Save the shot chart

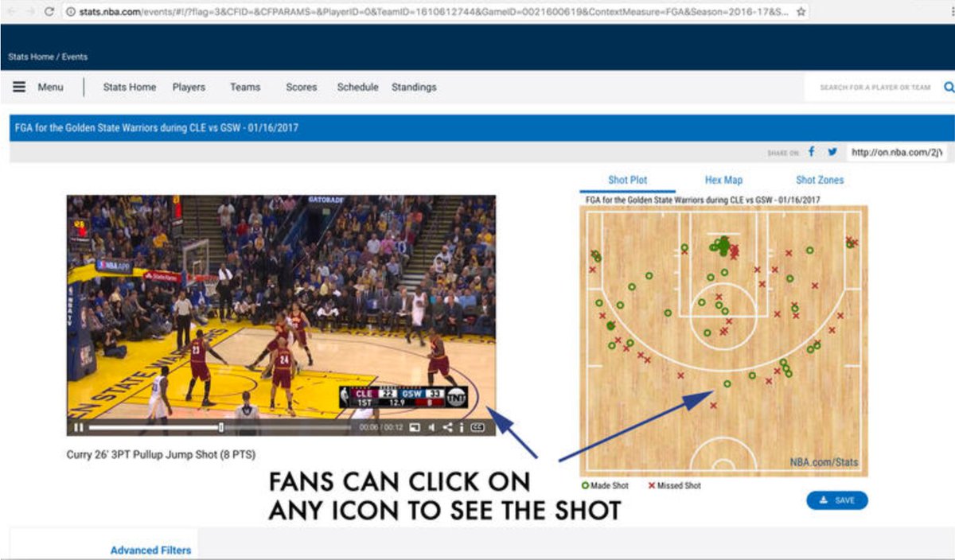836,500
